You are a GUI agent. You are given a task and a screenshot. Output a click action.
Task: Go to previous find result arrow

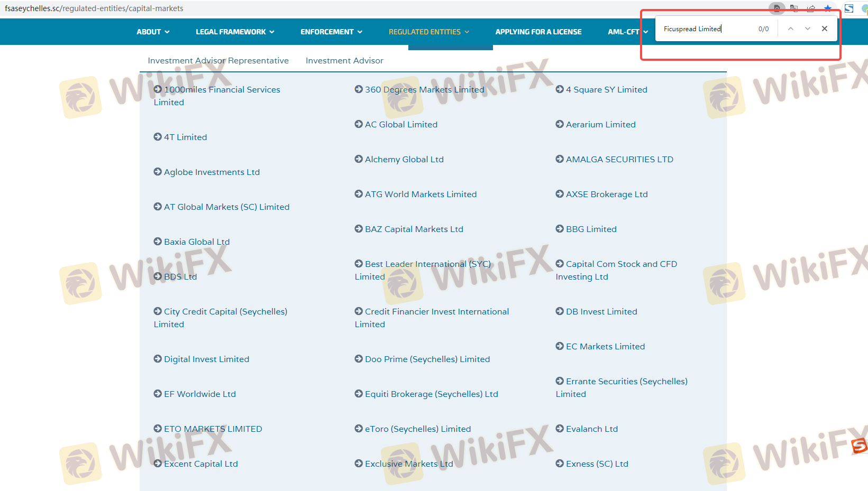[790, 29]
